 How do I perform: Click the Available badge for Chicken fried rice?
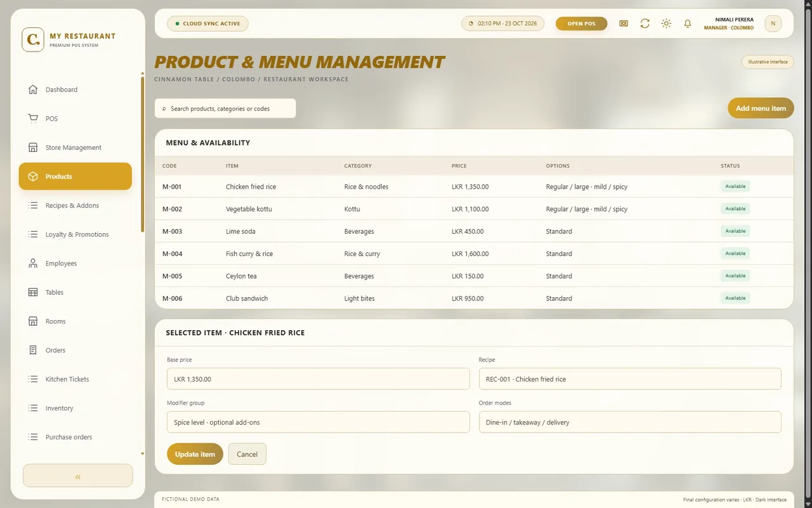[x=735, y=186]
